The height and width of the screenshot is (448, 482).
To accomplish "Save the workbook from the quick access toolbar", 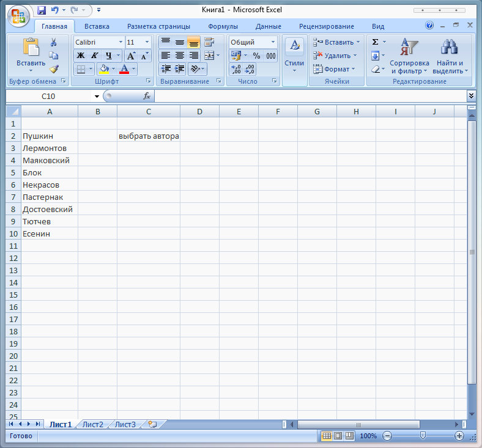I will click(42, 10).
